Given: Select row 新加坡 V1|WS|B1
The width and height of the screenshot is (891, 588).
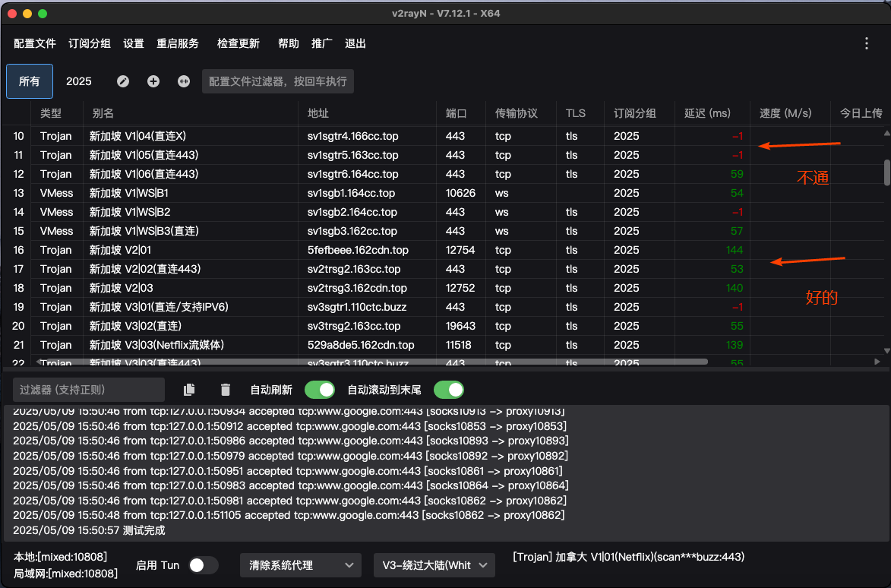Looking at the screenshot, I should [445, 193].
